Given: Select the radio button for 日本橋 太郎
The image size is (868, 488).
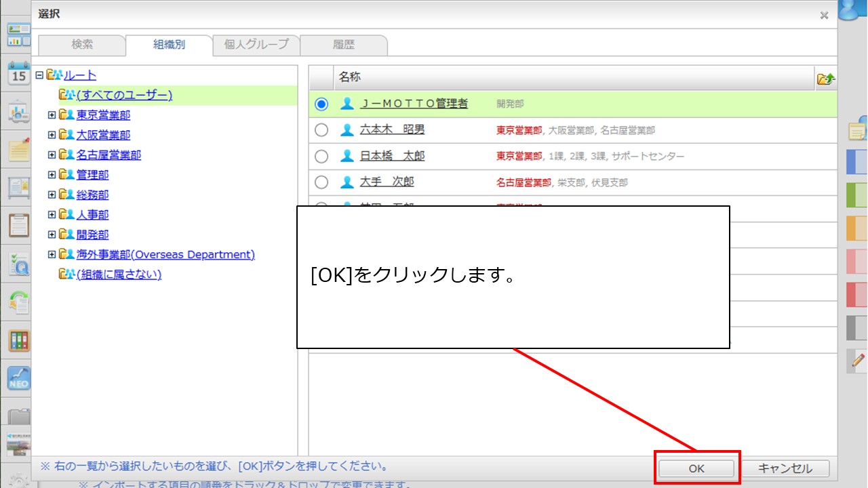Looking at the screenshot, I should point(321,156).
